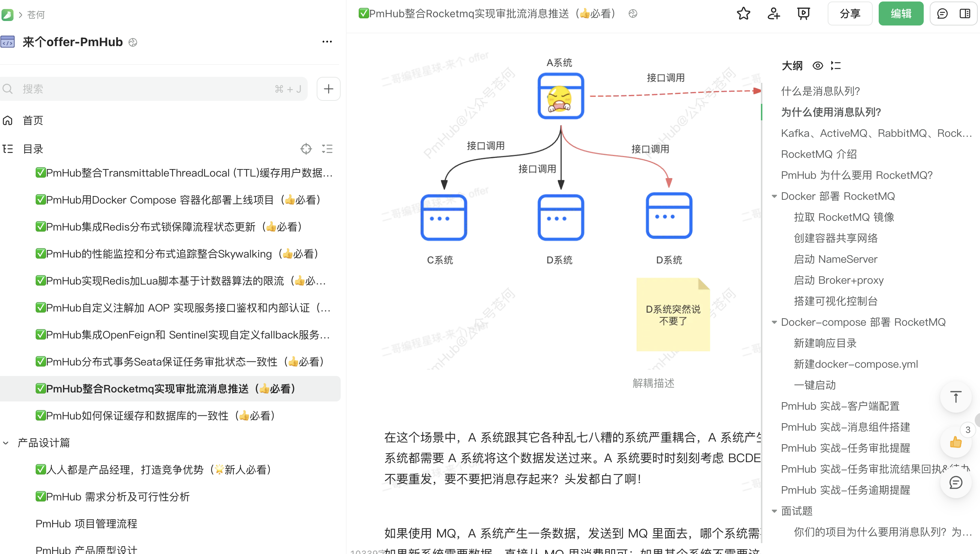Toggle outline visibility with the eye icon
The image size is (980, 554).
pos(818,66)
